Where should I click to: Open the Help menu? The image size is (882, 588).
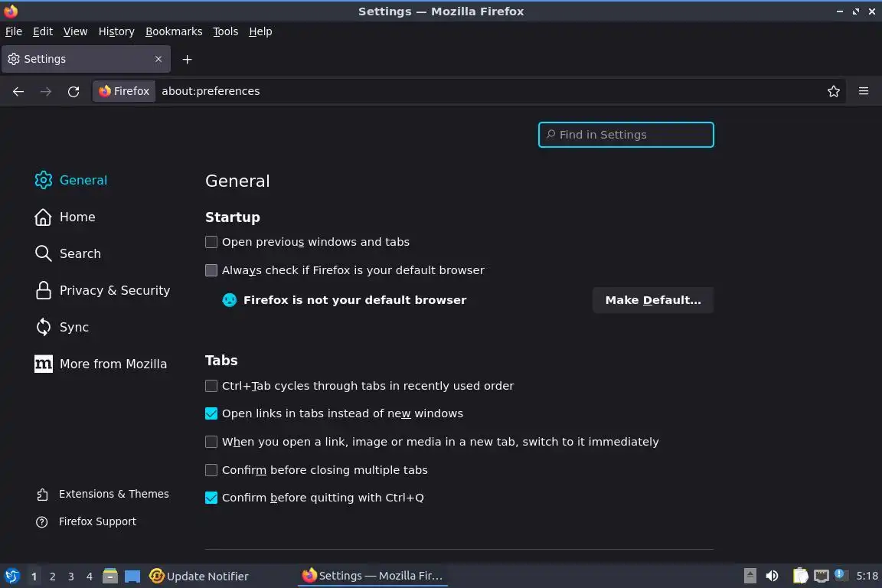260,31
